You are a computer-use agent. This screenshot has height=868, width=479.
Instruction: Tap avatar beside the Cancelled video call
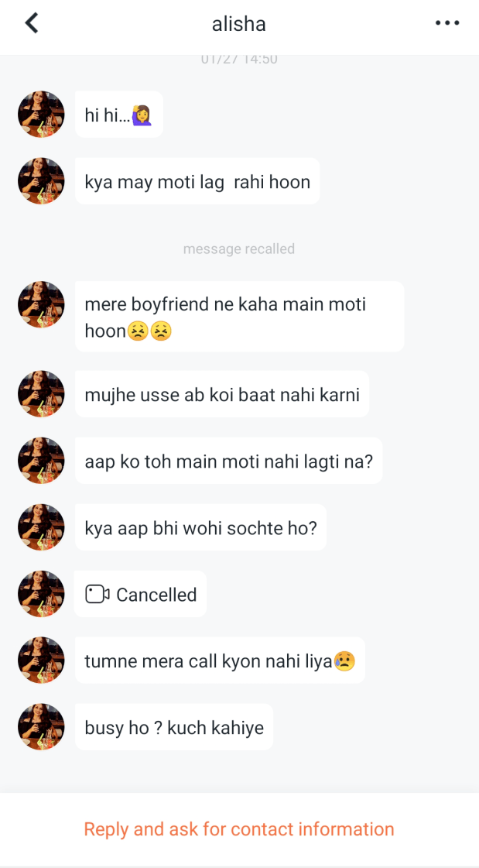coord(41,594)
